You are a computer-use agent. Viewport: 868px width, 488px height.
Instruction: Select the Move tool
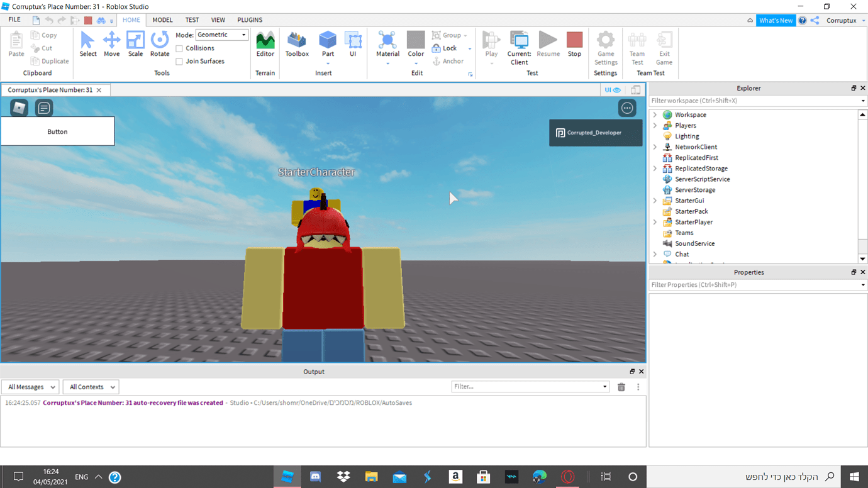click(111, 43)
